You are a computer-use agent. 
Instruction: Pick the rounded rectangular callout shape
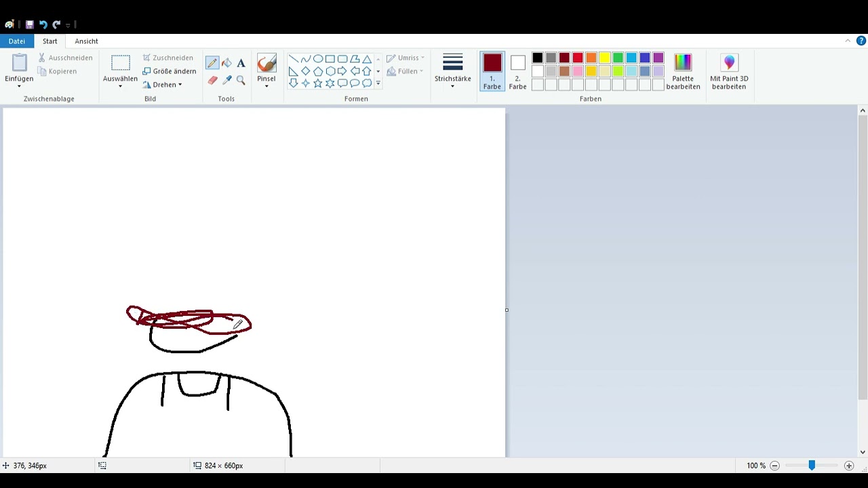[x=342, y=83]
